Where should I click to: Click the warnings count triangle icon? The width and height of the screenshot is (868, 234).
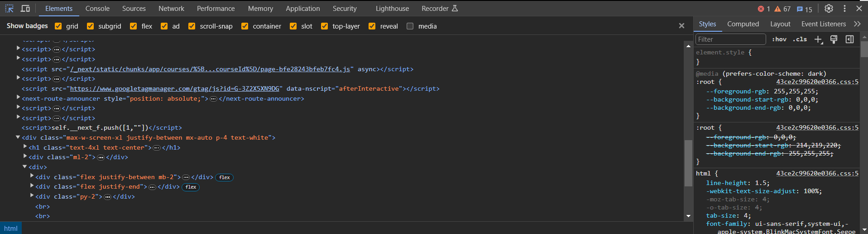tap(777, 9)
